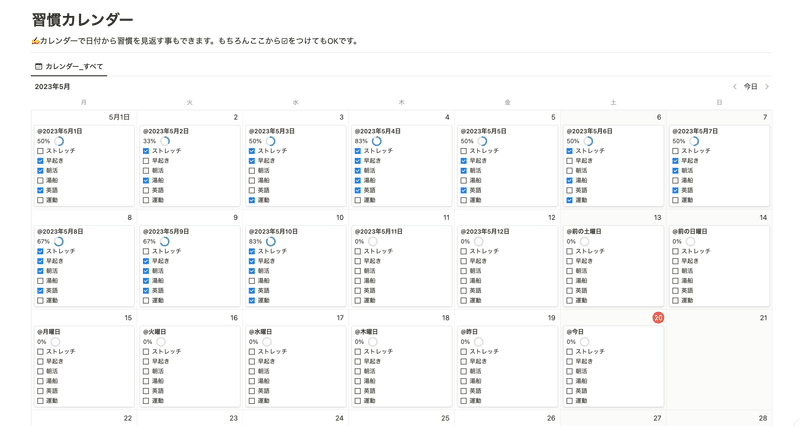Click the 土 weekday column header
The width and height of the screenshot is (800, 426).
(x=613, y=103)
